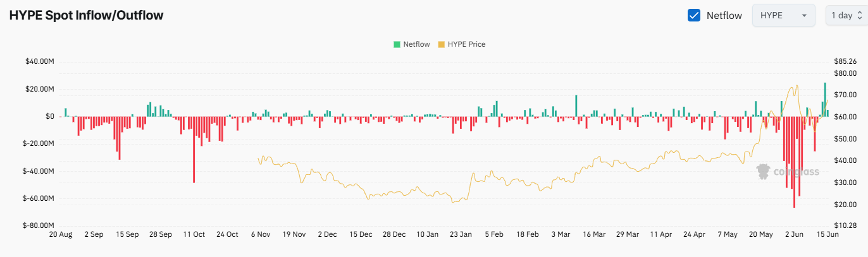The height and width of the screenshot is (257, 868).
Task: Click the $-20.00M axis label
Action: coord(37,143)
